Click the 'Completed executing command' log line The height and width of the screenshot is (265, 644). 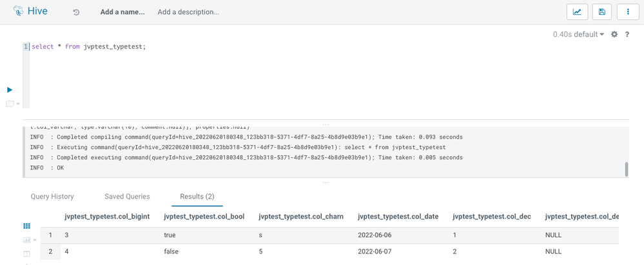pyautogui.click(x=246, y=157)
